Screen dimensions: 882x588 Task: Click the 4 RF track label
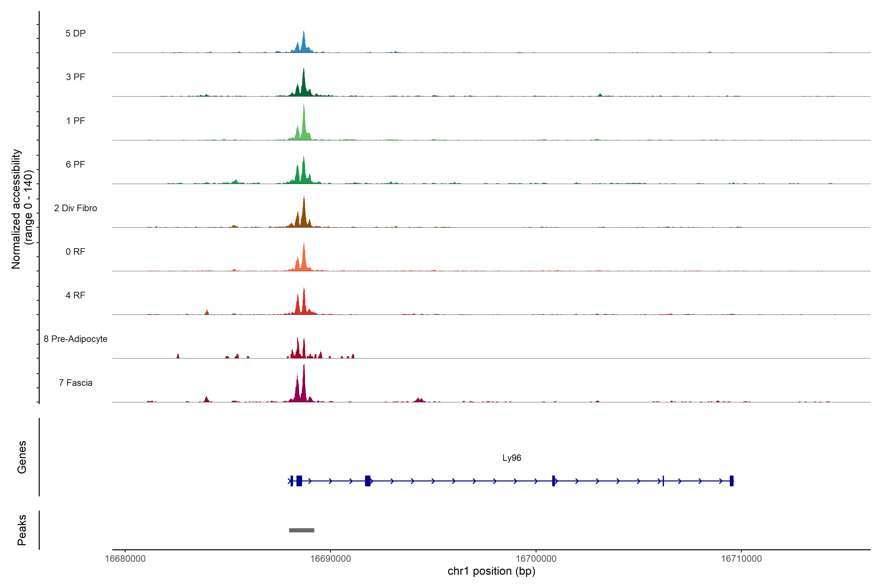click(x=75, y=295)
